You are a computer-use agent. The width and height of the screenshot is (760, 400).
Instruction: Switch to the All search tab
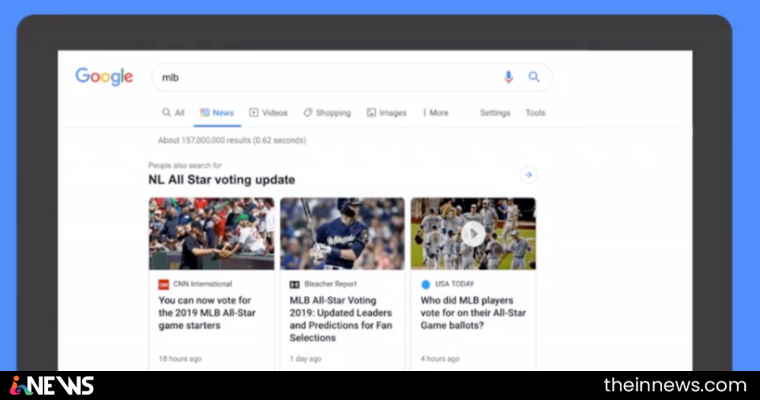click(174, 112)
